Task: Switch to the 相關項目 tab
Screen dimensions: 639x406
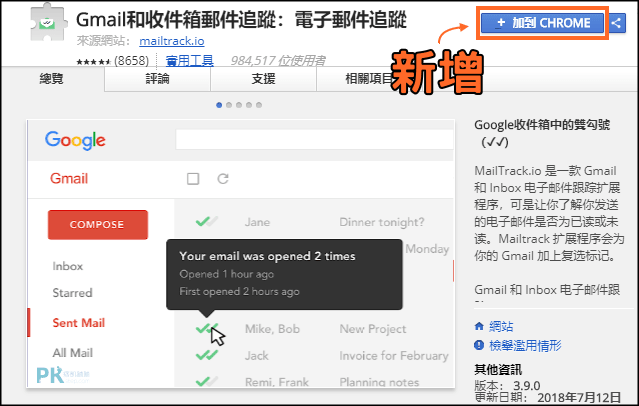Action: (x=369, y=78)
